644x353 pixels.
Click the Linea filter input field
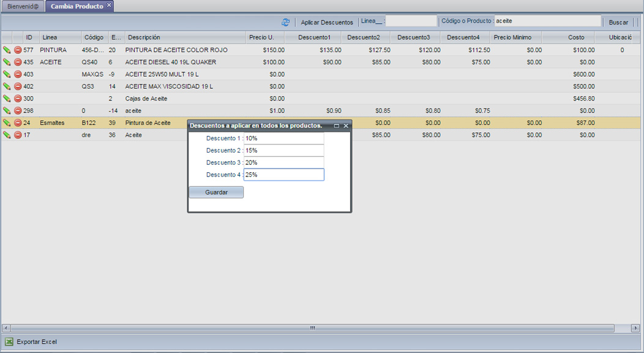[x=411, y=21]
